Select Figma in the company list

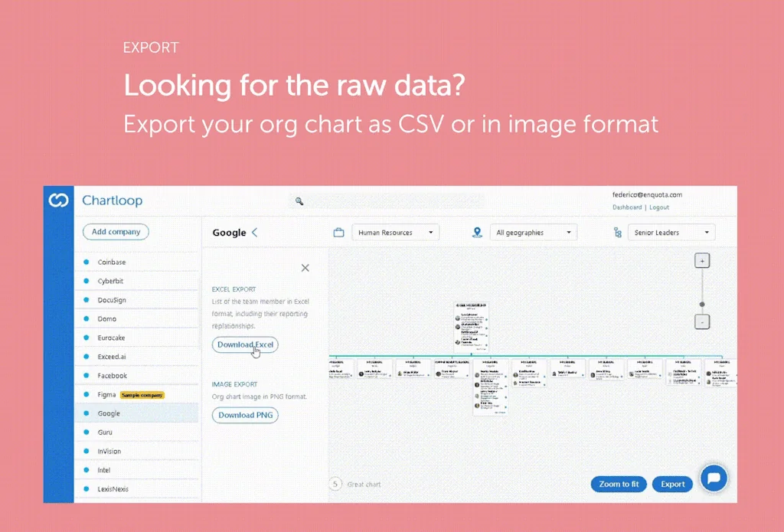tap(136, 394)
